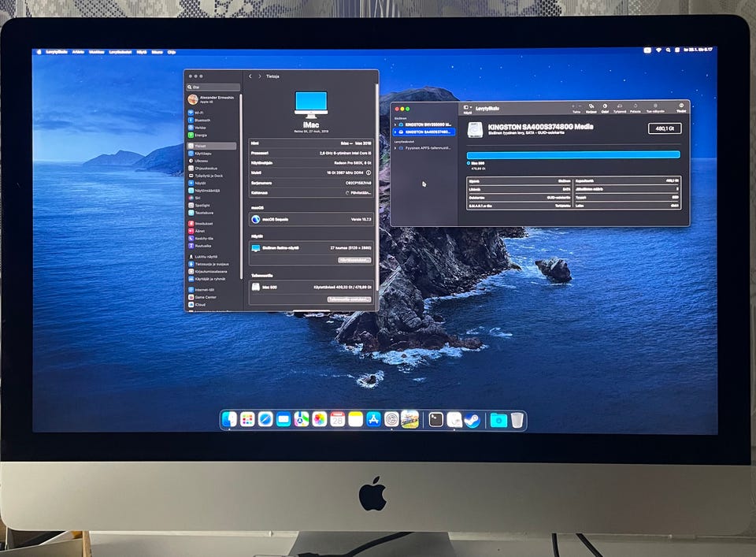756x557 pixels.
Task: Open the Apple menu
Action: [x=39, y=51]
